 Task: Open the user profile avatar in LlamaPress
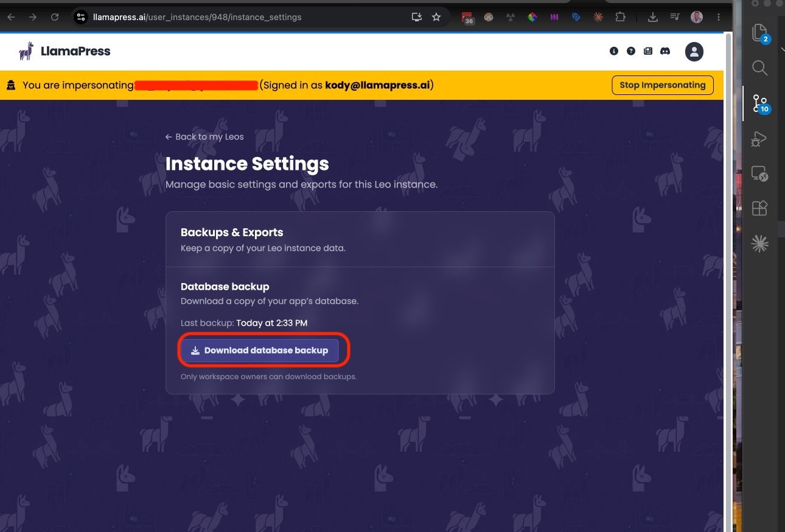(694, 52)
